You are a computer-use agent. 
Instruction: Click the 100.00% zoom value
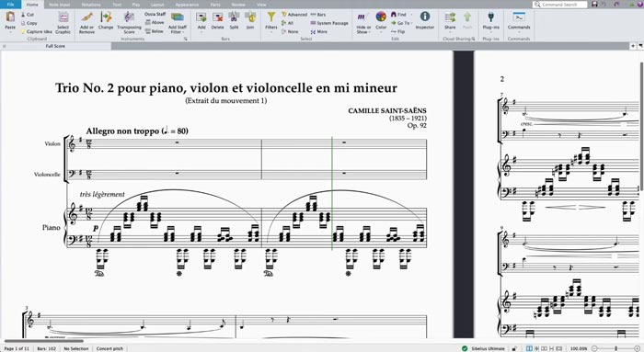[x=579, y=348]
